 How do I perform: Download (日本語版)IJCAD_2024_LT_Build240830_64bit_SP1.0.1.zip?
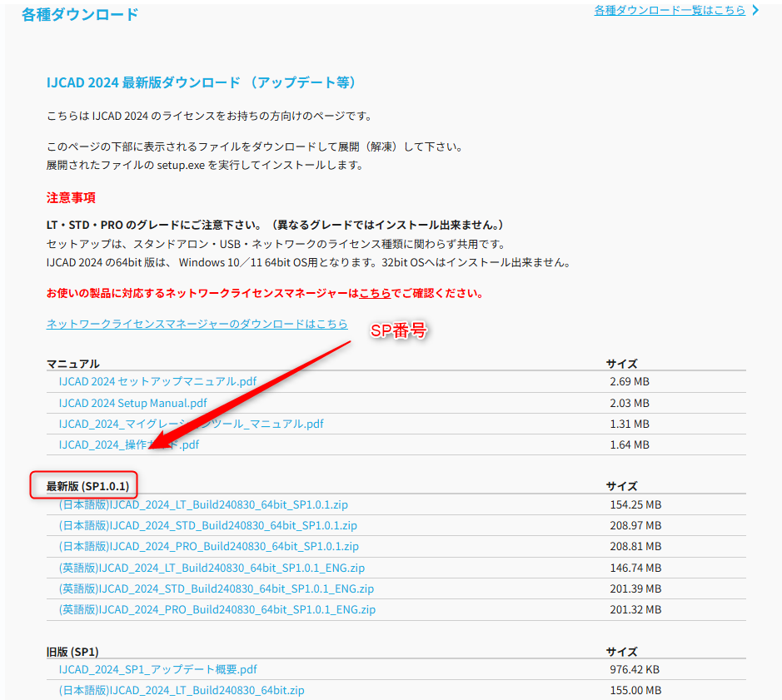[203, 504]
